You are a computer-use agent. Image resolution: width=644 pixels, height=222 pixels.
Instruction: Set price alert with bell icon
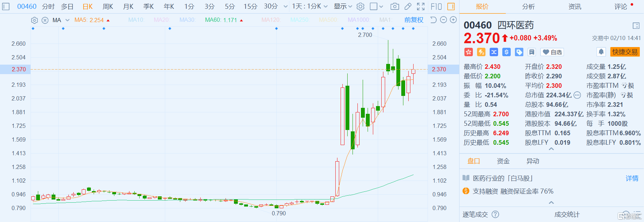pyautogui.click(x=601, y=52)
